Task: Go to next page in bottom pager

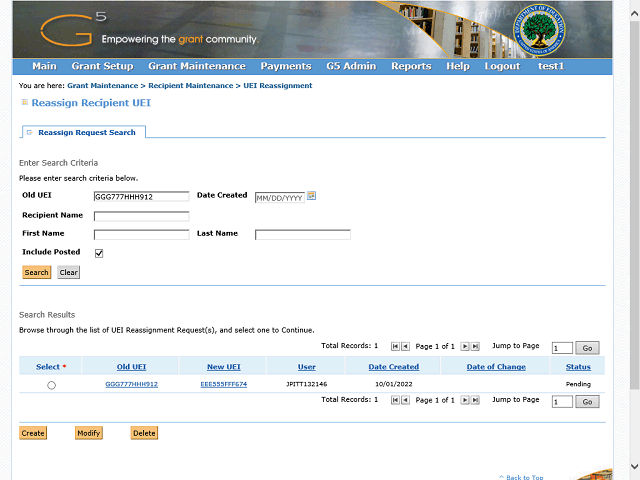Action: [x=464, y=400]
